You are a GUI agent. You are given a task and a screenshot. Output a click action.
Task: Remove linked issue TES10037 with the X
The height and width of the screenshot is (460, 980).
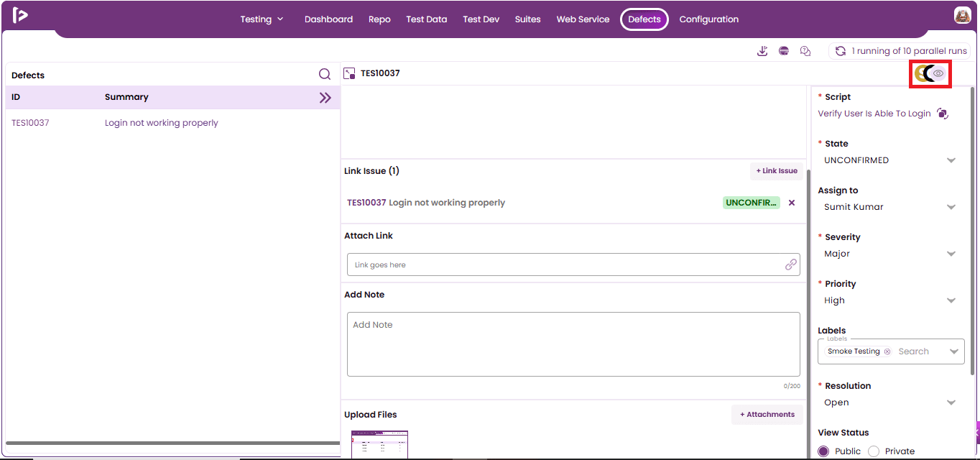tap(792, 203)
